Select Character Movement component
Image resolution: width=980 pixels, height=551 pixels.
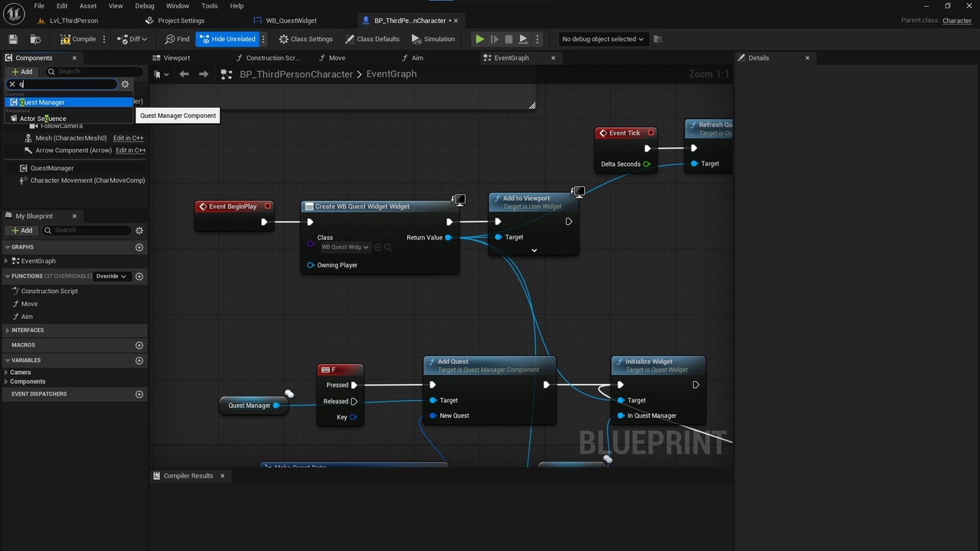click(x=87, y=181)
